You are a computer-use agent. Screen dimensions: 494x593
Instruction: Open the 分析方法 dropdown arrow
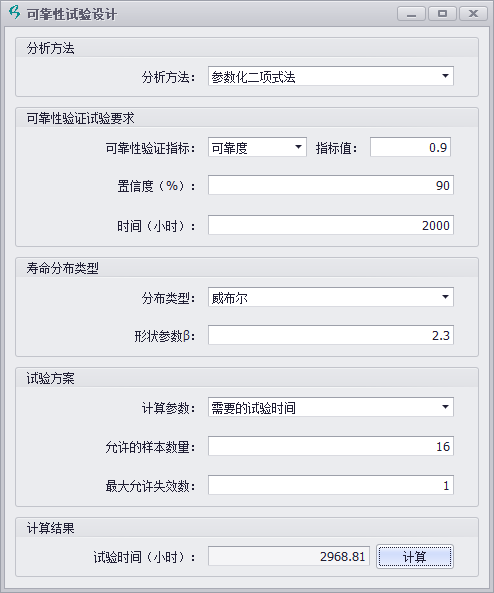coord(445,76)
